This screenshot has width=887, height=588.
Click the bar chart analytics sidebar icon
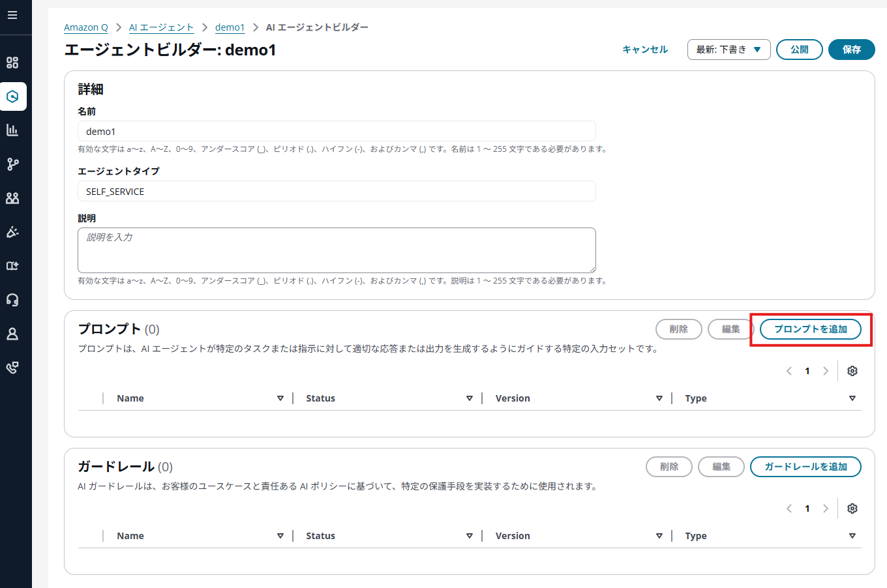(x=12, y=130)
